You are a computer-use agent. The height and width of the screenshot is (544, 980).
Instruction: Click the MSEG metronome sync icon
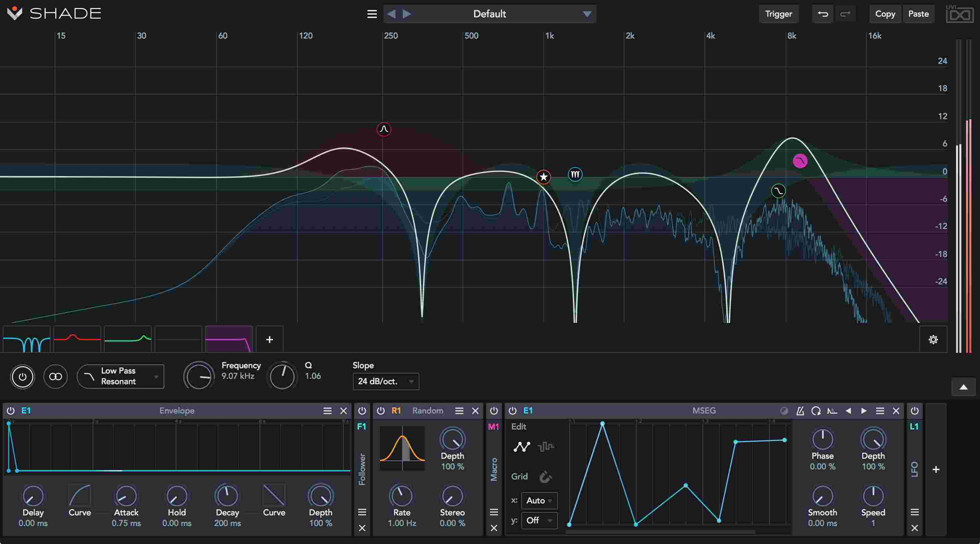[x=800, y=411]
